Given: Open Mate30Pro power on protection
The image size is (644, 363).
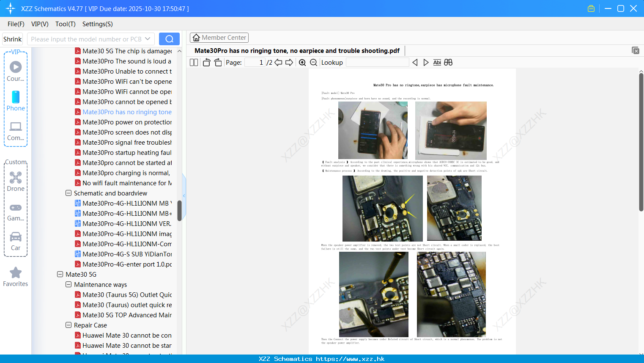Looking at the screenshot, I should [x=123, y=122].
